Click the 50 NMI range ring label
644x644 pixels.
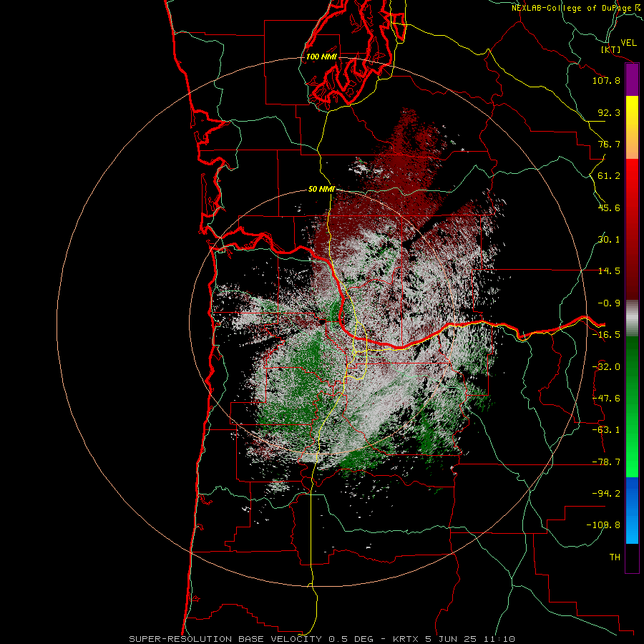321,190
